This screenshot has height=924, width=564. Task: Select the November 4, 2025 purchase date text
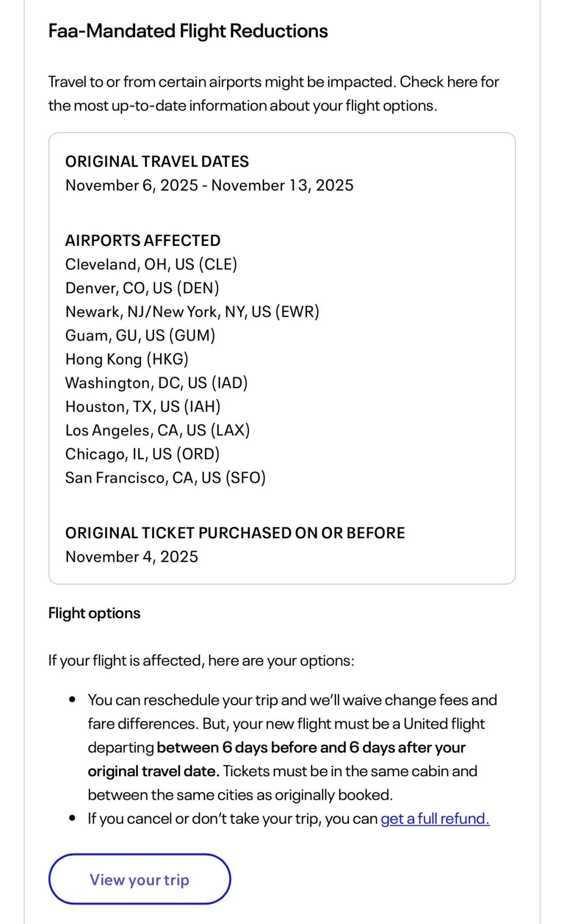(132, 556)
